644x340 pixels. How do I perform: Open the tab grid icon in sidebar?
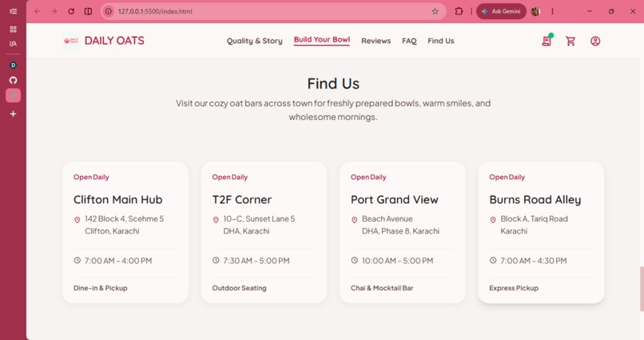click(x=13, y=29)
